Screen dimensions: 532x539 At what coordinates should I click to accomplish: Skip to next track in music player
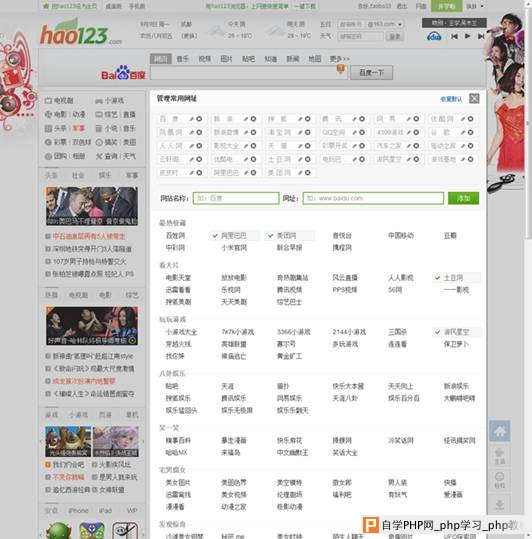(x=481, y=36)
